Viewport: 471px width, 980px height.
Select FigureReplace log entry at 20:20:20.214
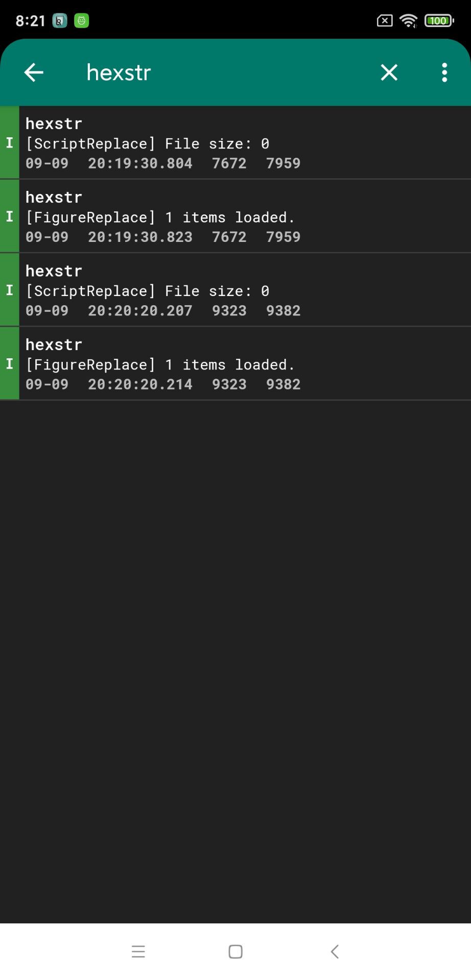(235, 363)
